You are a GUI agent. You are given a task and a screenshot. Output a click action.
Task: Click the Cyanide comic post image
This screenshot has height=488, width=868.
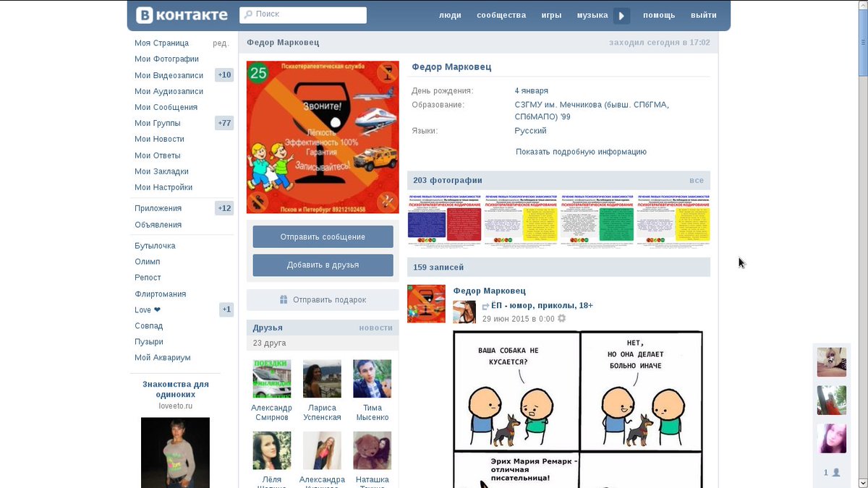tap(578, 409)
